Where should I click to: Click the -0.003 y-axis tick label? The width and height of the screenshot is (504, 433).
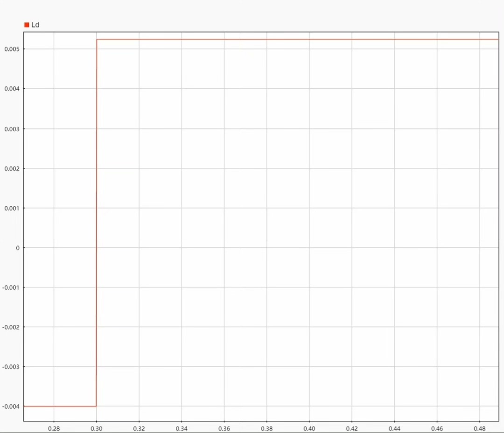pyautogui.click(x=11, y=367)
